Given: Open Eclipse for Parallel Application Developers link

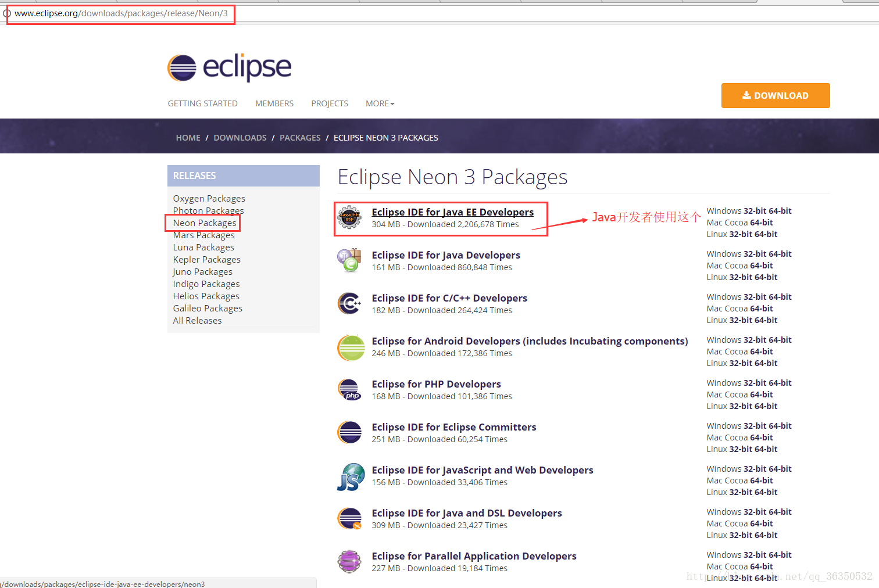Looking at the screenshot, I should pyautogui.click(x=474, y=556).
